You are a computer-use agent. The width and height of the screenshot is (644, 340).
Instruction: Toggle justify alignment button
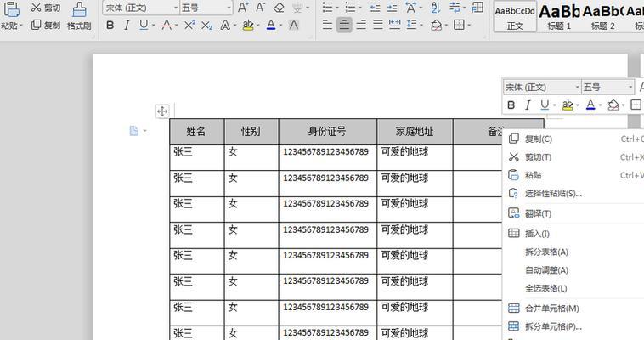coord(377,25)
